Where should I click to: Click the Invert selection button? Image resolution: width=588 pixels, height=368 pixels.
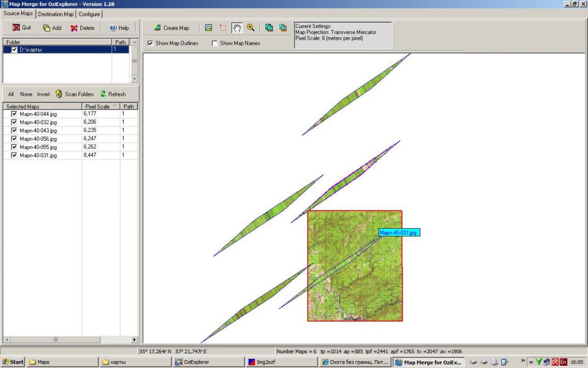click(x=44, y=94)
